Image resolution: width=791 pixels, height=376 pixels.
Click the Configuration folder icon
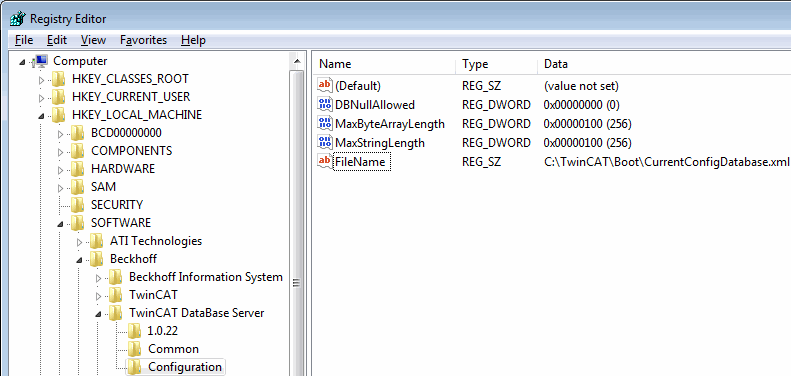click(x=135, y=367)
